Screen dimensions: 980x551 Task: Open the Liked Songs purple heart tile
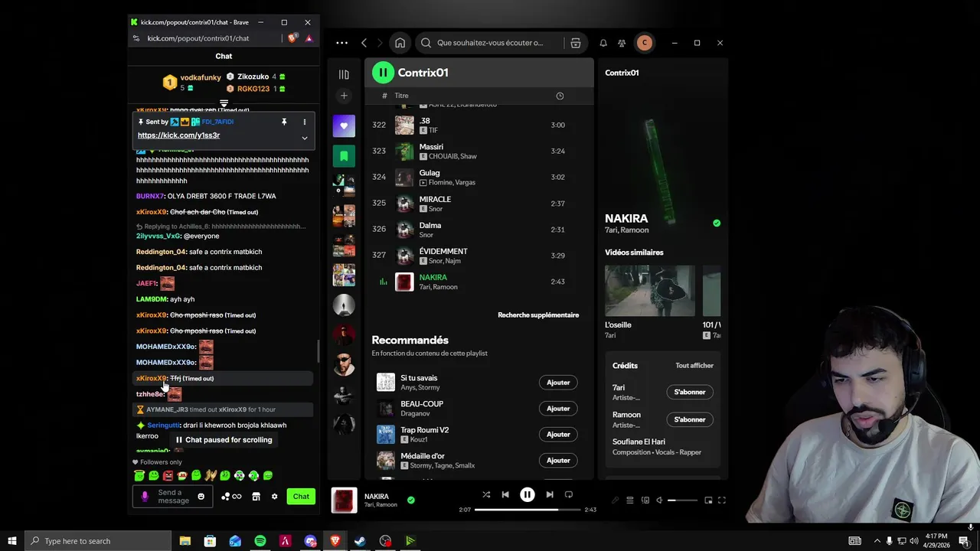point(344,126)
